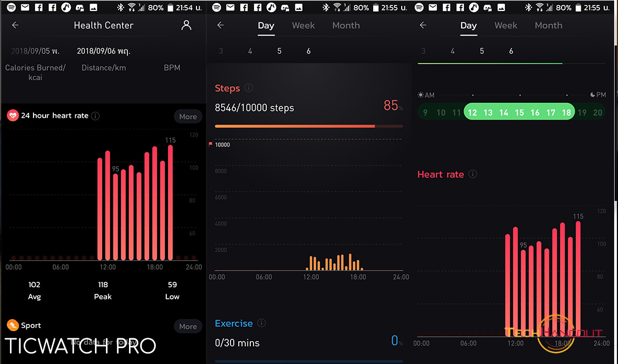Tap the red flag at the 10000 goal
The height and width of the screenshot is (364, 618).
point(210,144)
